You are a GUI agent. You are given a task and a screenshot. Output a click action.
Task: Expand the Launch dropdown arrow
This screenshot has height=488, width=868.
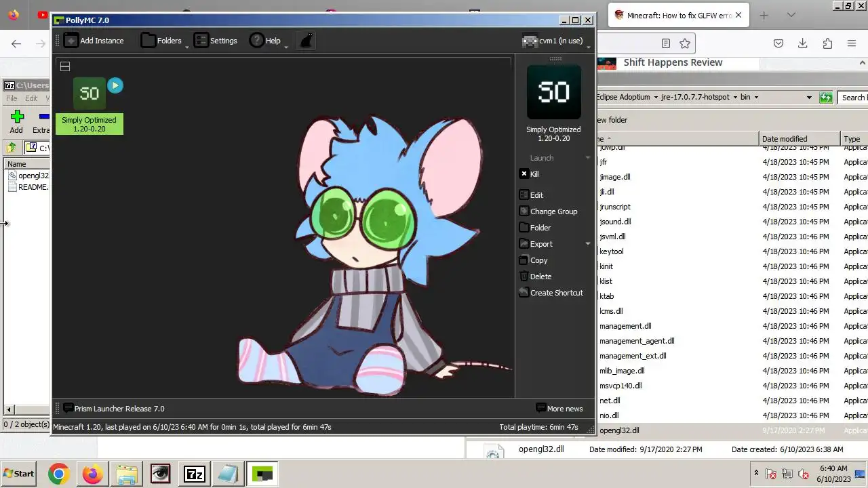[588, 158]
